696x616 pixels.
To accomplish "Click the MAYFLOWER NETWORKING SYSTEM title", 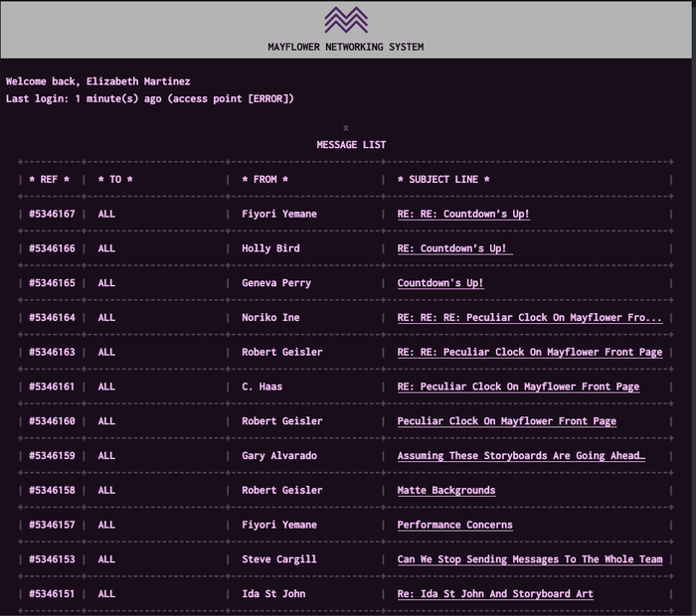I will pyautogui.click(x=346, y=47).
